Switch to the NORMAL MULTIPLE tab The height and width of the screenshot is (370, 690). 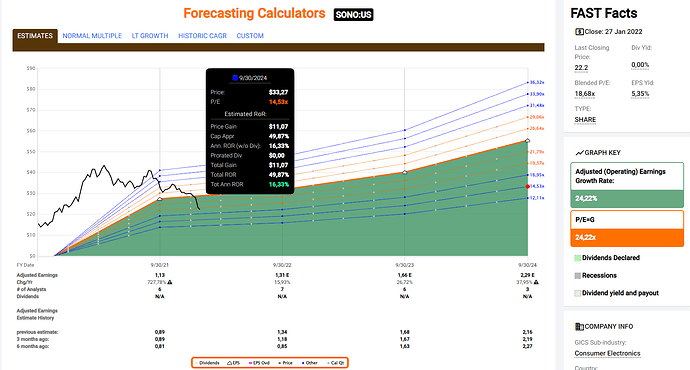point(92,36)
